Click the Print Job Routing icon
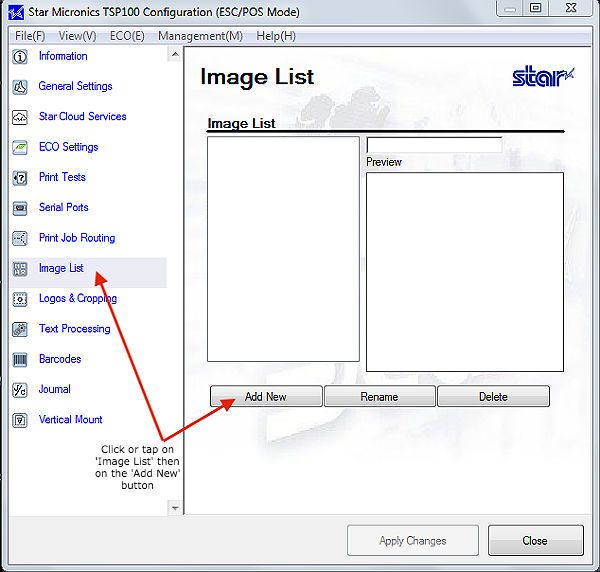600x572 pixels. coord(20,238)
